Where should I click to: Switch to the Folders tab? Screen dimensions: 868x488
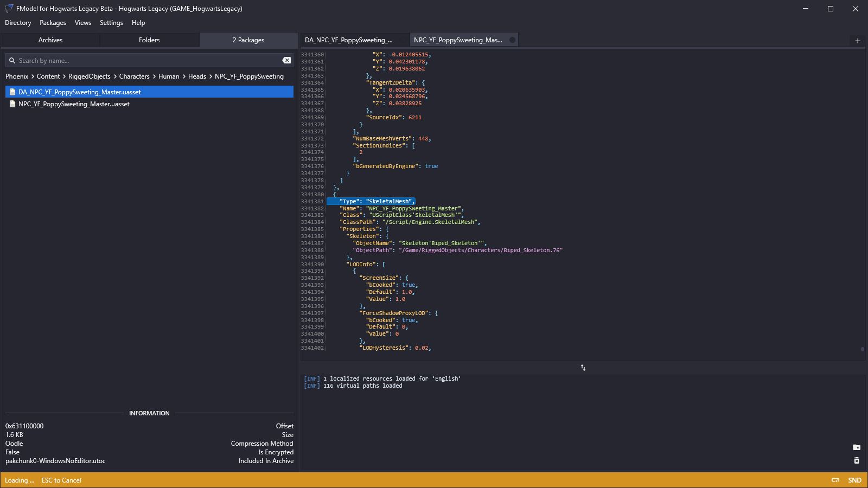point(149,40)
